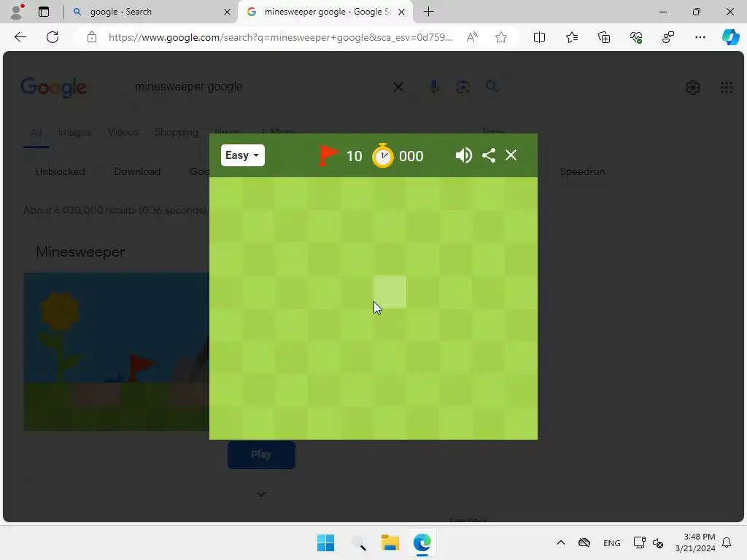
Task: Choose the Speedrun suggestion chip
Action: (582, 171)
